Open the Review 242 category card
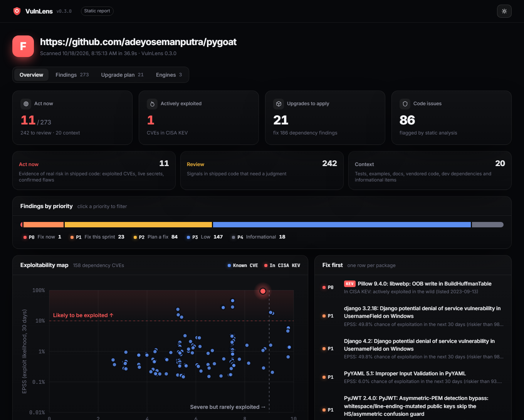Image resolution: width=524 pixels, height=420 pixels. point(262,170)
